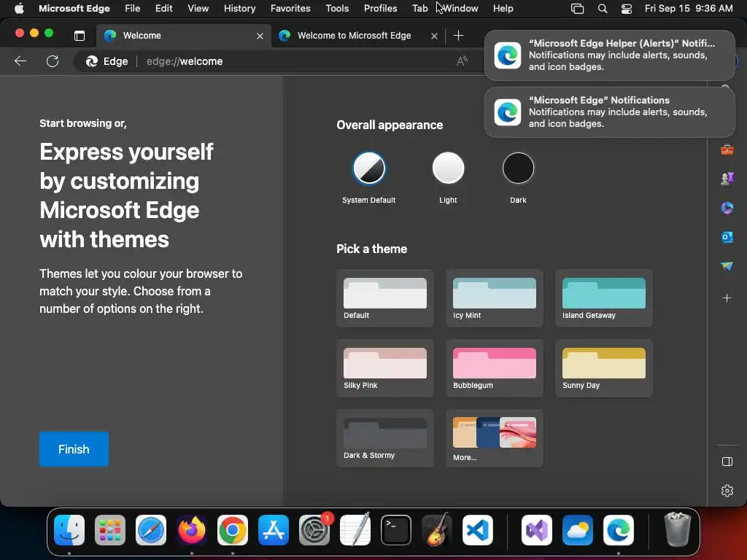Click the Read Aloud icon in address bar
This screenshot has width=747, height=560.
click(462, 61)
